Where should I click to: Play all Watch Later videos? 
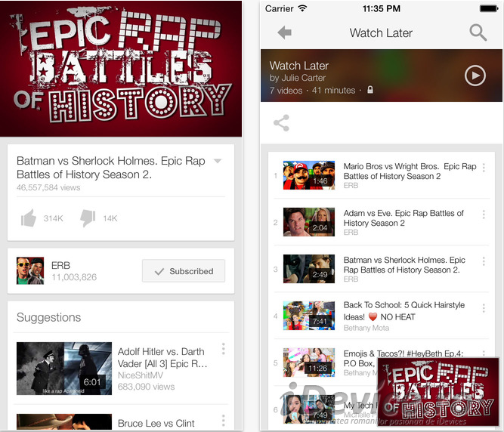475,76
